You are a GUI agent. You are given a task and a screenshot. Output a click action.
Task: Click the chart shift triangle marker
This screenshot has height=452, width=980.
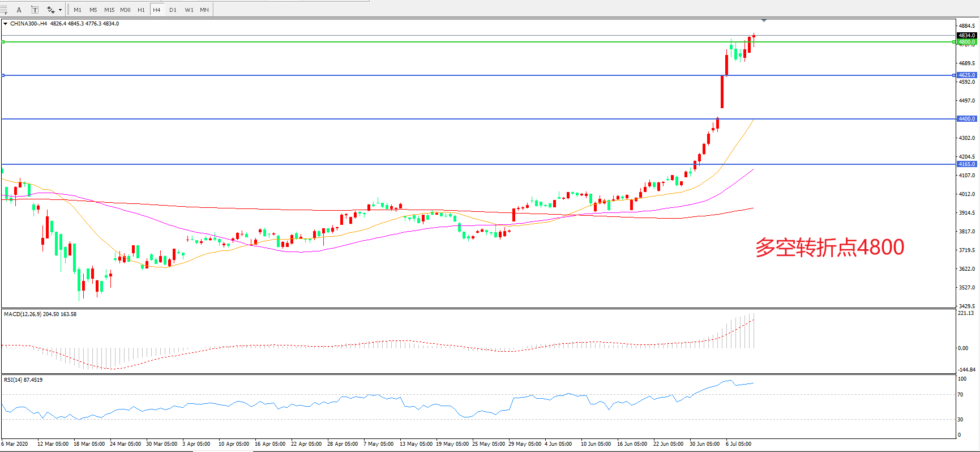pyautogui.click(x=764, y=20)
